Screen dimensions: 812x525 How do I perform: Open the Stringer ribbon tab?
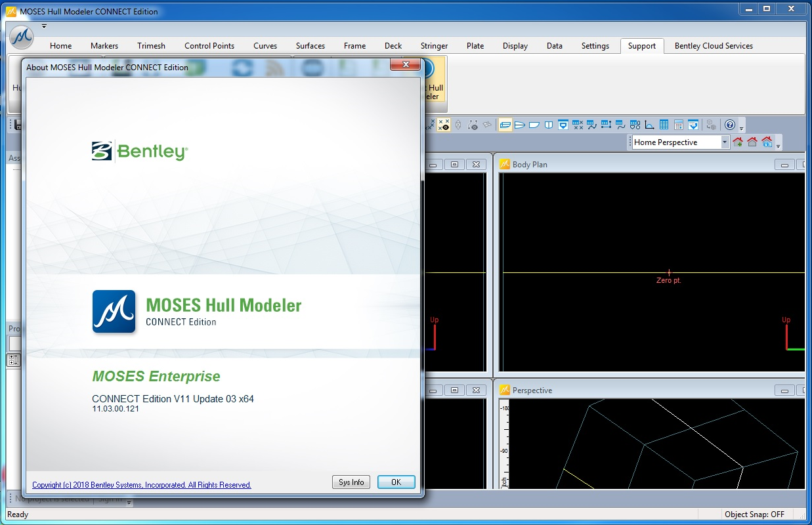click(435, 46)
